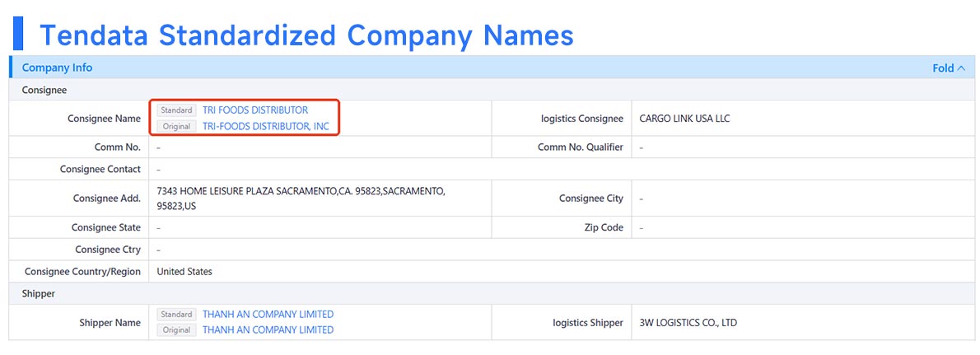Open original name TRI-FOODS DISTRIBUTOR, INC link
Viewport: 980px width, 355px height.
coord(266,126)
